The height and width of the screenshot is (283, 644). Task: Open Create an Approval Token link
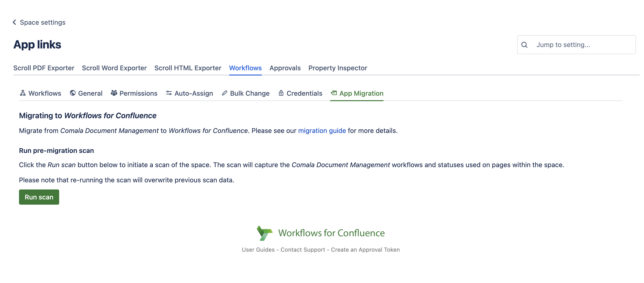[x=365, y=250]
